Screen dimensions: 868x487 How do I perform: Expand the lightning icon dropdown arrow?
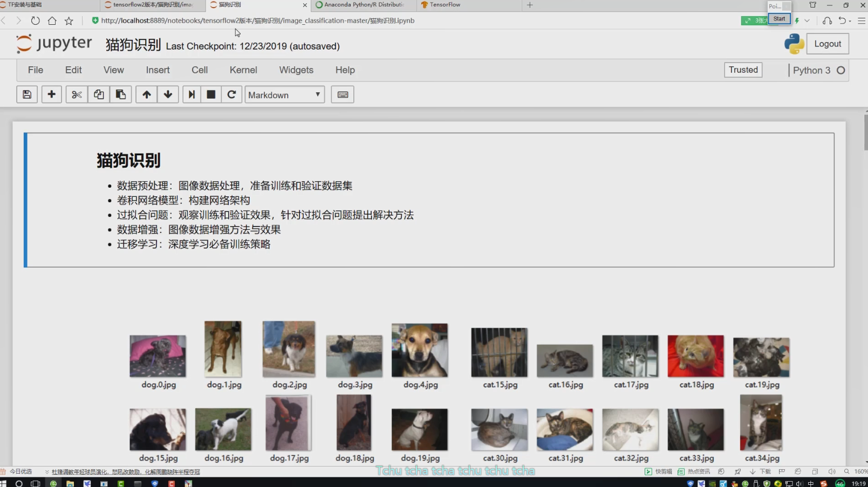[806, 20]
